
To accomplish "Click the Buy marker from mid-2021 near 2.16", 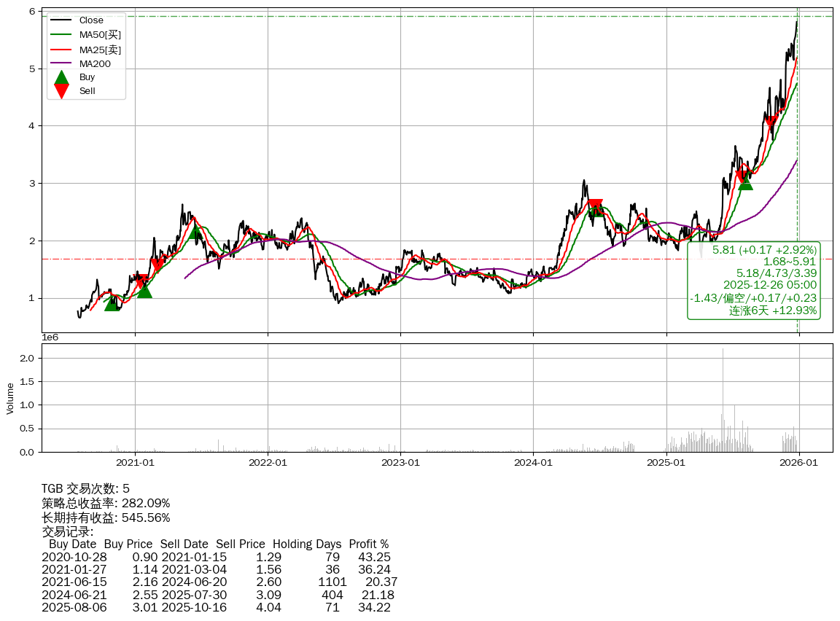I will click(x=195, y=231).
